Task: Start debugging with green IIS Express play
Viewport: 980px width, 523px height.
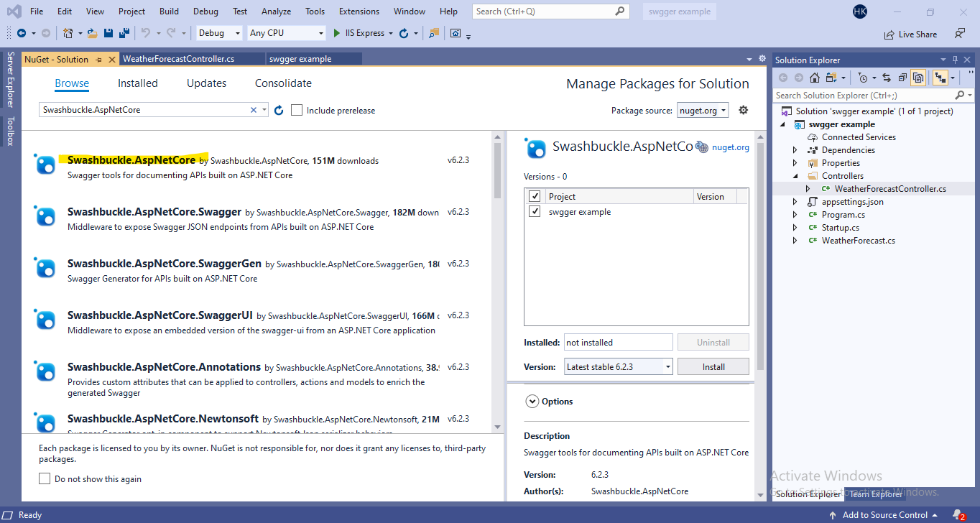Action: pyautogui.click(x=337, y=33)
